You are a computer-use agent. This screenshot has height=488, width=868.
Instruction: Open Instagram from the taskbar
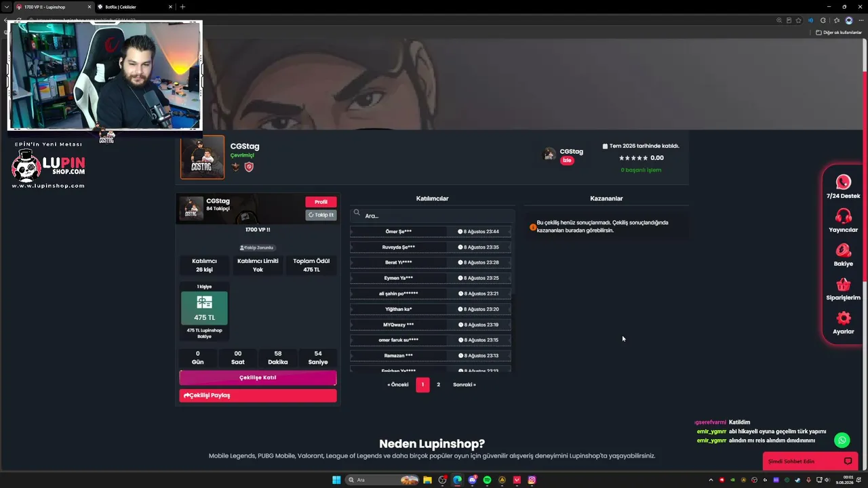[x=532, y=480]
